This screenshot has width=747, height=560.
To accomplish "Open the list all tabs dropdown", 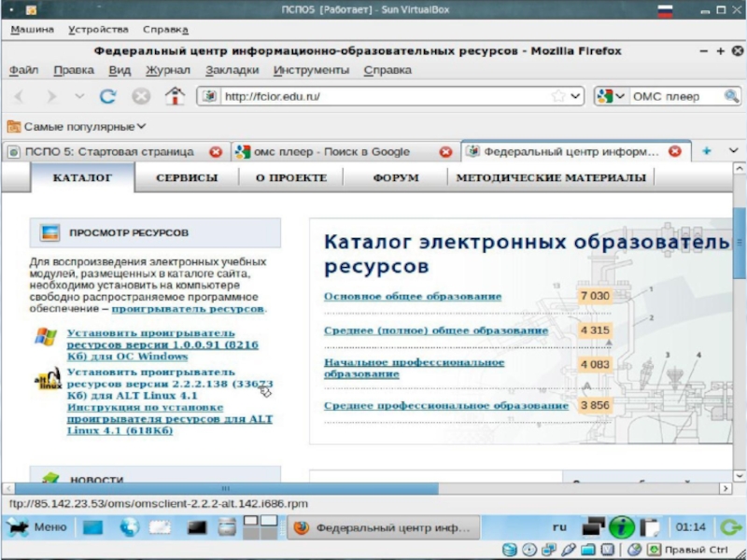I will coord(734,150).
